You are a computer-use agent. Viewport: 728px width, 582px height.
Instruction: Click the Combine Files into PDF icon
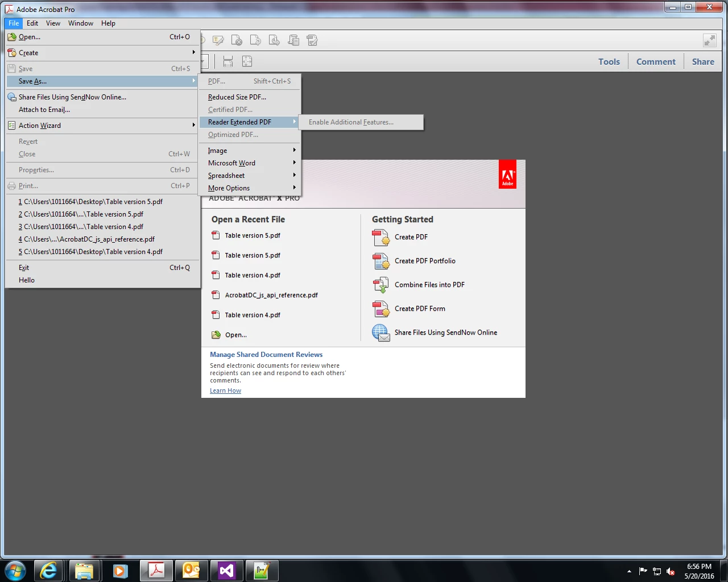coord(380,285)
